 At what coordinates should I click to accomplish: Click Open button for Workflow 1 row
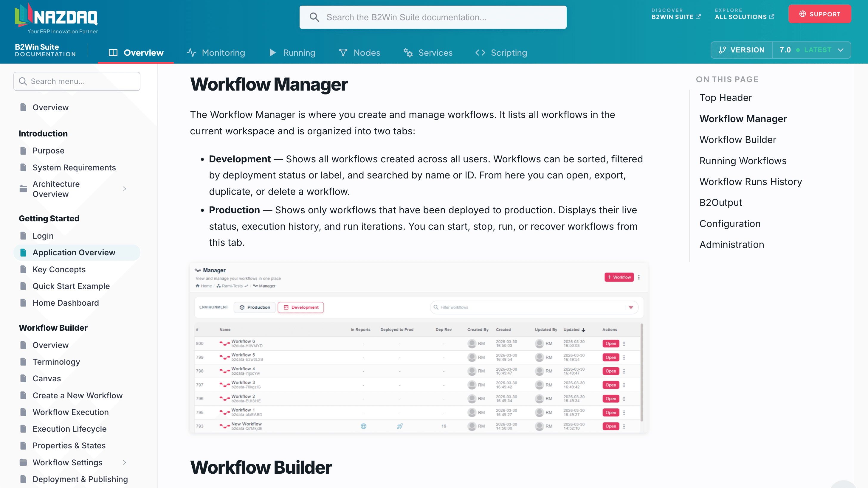click(x=610, y=413)
